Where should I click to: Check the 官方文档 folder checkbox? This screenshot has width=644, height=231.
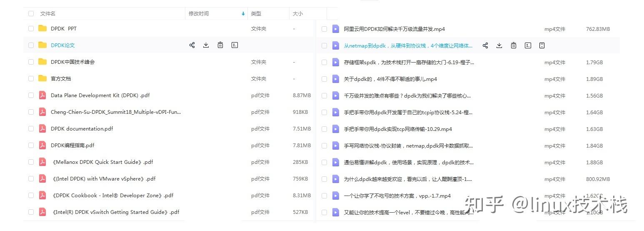(x=31, y=78)
